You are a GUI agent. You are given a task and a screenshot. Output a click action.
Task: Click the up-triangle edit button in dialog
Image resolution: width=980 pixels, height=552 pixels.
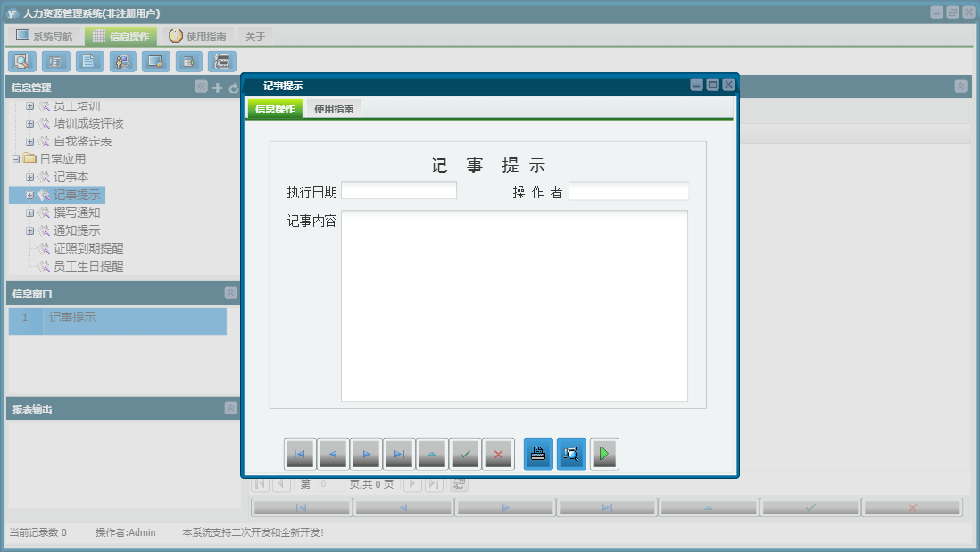432,454
